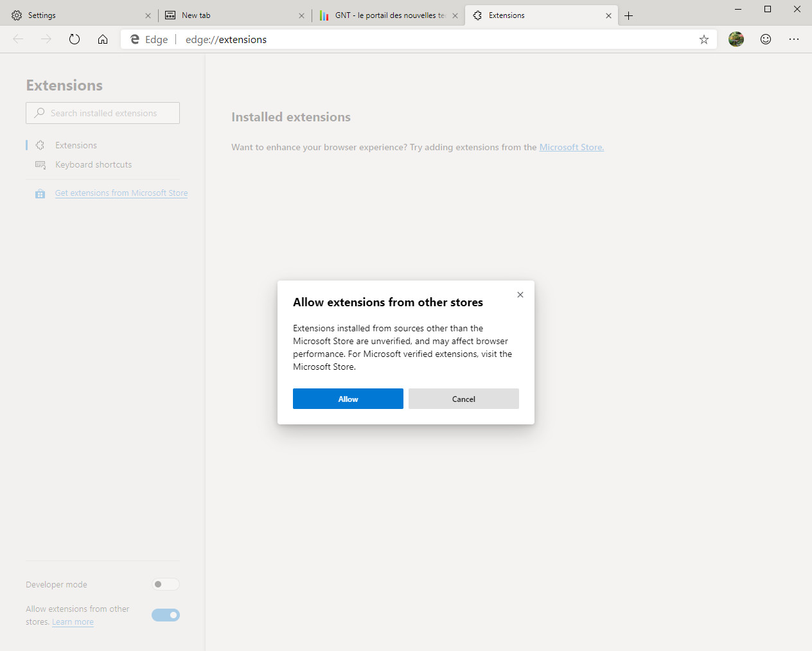Open the profile avatar picture
The width and height of the screenshot is (812, 651).
736,39
